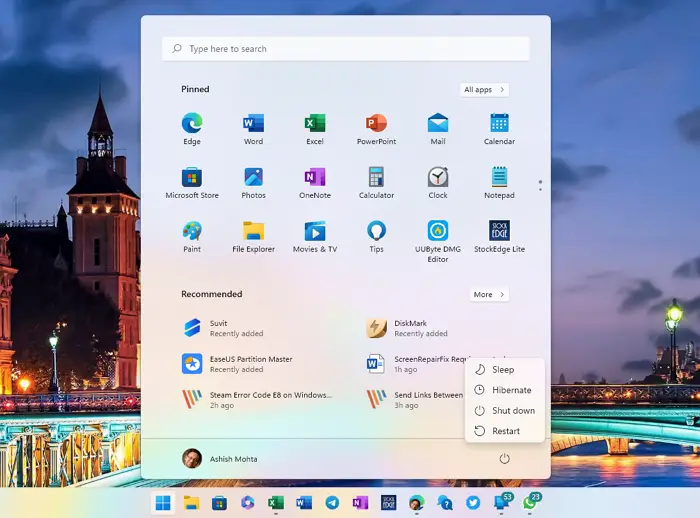The width and height of the screenshot is (700, 518).
Task: Open StockEdge Lite from pinned apps
Action: coord(499,237)
